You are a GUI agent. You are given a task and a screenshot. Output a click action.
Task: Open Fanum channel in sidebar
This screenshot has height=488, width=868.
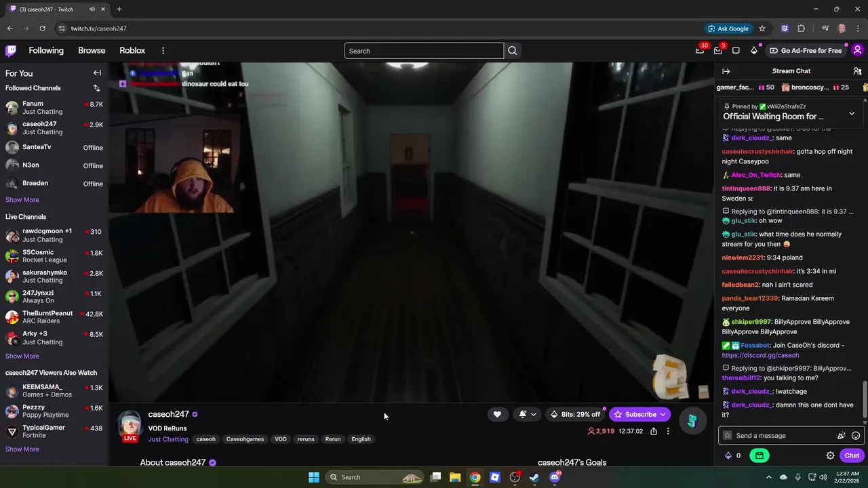click(54, 108)
